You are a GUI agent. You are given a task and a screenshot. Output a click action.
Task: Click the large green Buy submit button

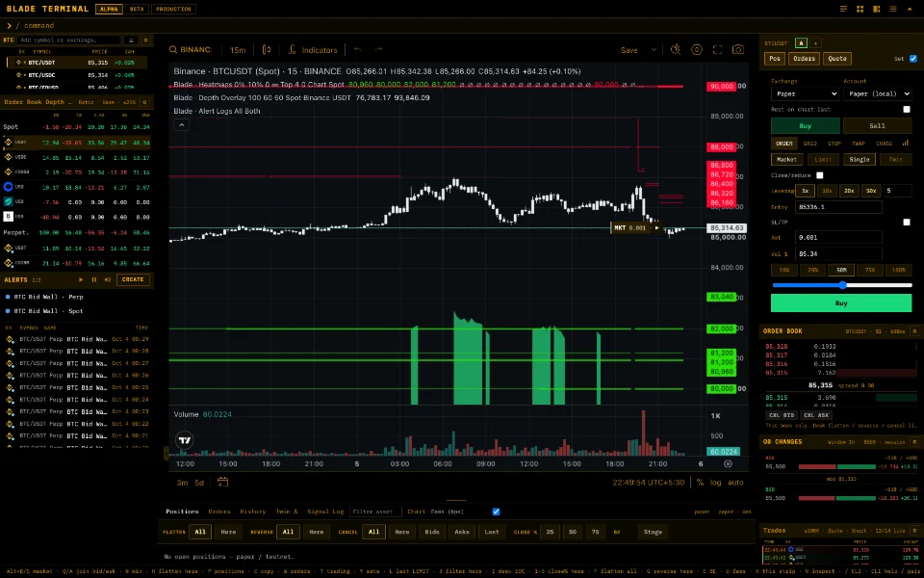[x=841, y=303]
